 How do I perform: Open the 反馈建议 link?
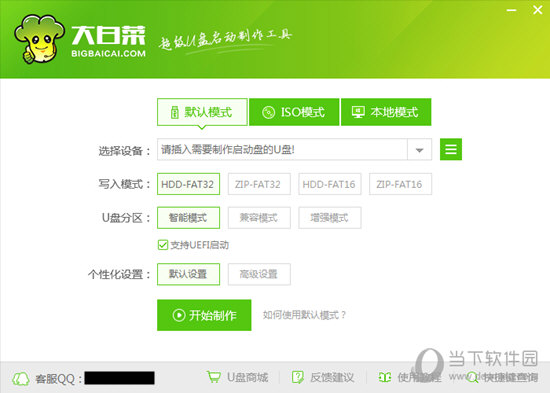pyautogui.click(x=332, y=378)
